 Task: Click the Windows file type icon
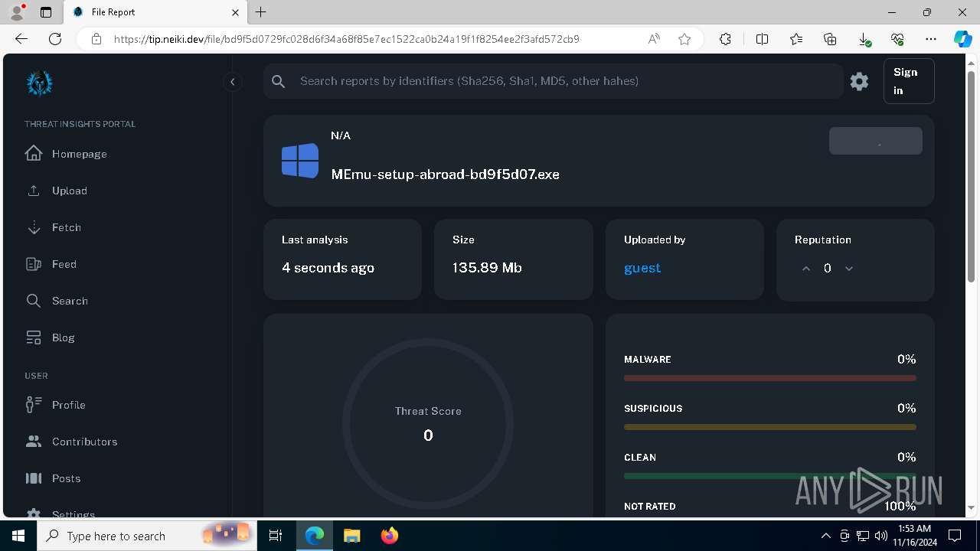(300, 161)
